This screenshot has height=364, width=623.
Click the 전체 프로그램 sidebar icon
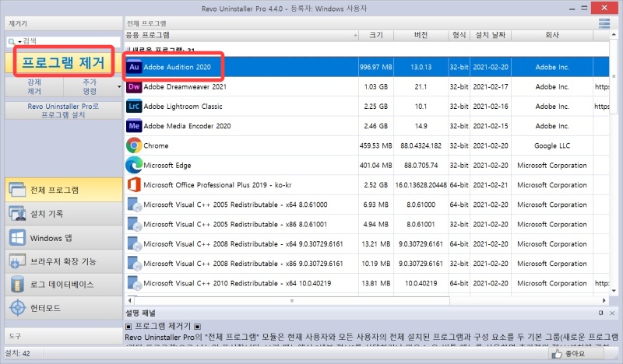17,190
